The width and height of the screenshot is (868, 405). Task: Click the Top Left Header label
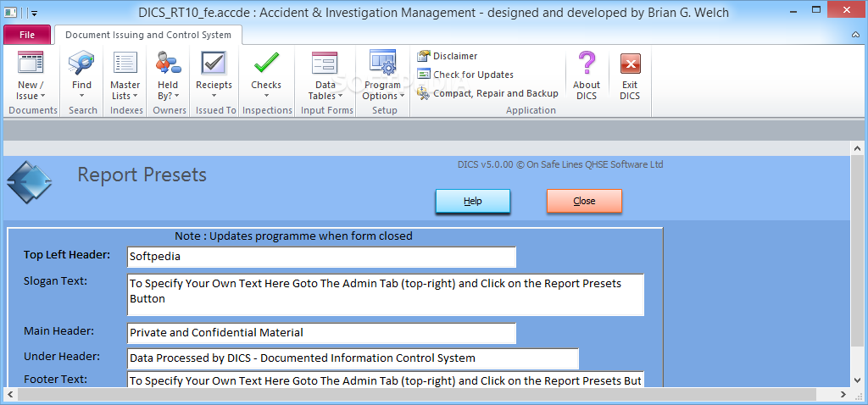tap(67, 255)
